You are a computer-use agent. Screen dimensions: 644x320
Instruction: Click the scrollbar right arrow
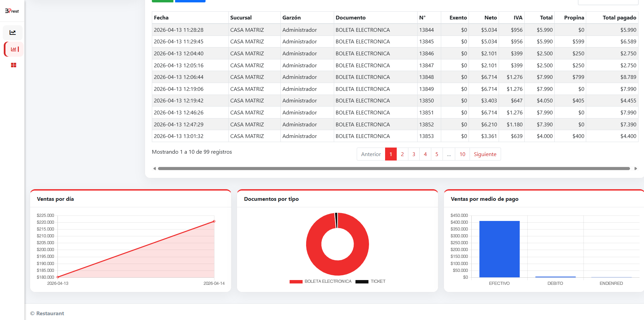[x=635, y=168]
